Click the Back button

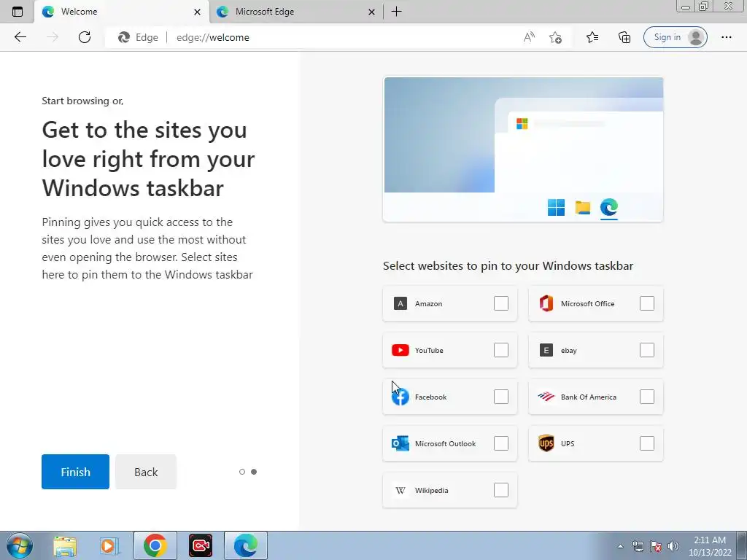146,472
